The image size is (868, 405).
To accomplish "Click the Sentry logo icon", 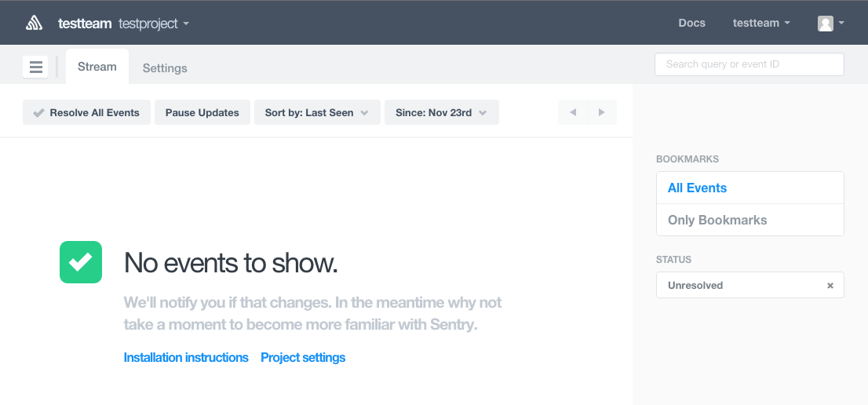I will pos(35,23).
